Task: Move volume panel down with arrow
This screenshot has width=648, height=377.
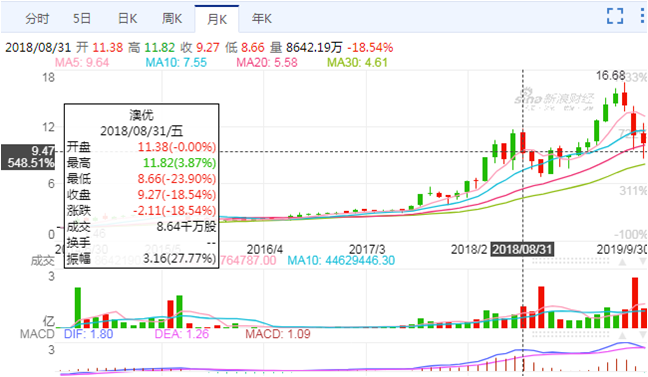Action: point(642,262)
